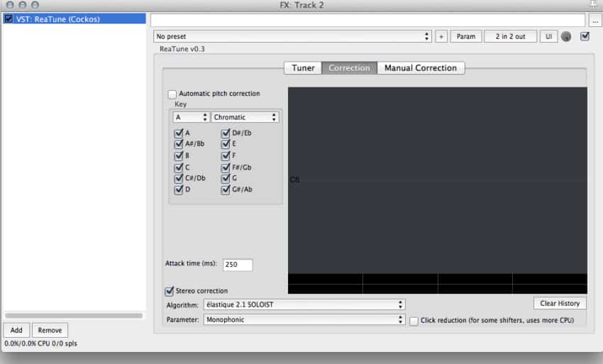Enable Automatic pitch correction
The image size is (603, 364).
pyautogui.click(x=172, y=94)
